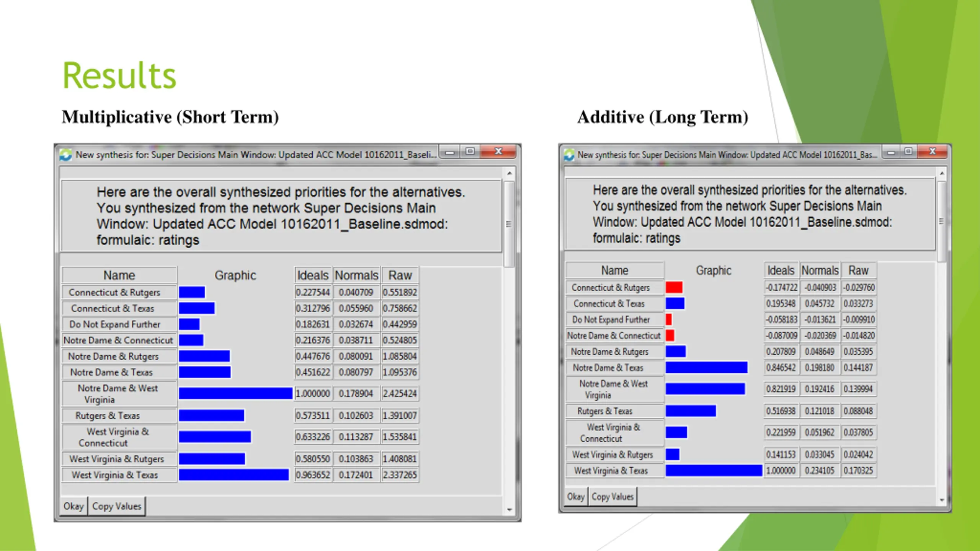Viewport: 980px width, 551px height.
Task: Select Connecticut & Rutgers row in right window
Action: [614, 287]
